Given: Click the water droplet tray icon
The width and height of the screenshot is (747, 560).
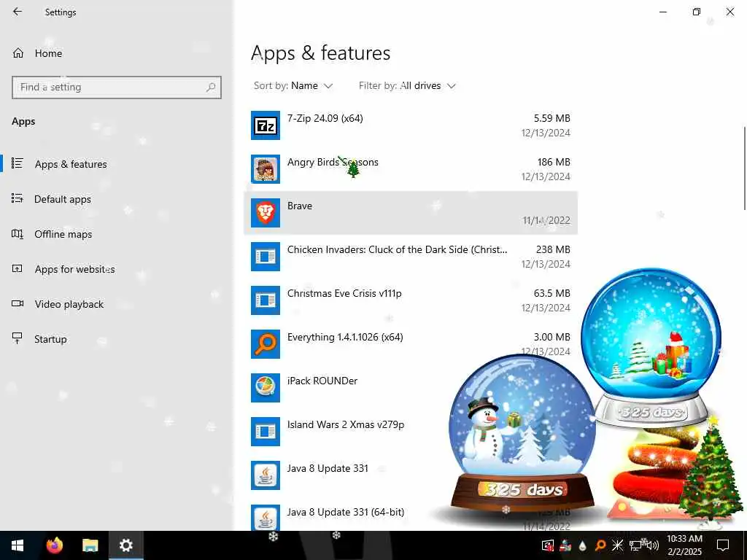Looking at the screenshot, I should click(583, 545).
